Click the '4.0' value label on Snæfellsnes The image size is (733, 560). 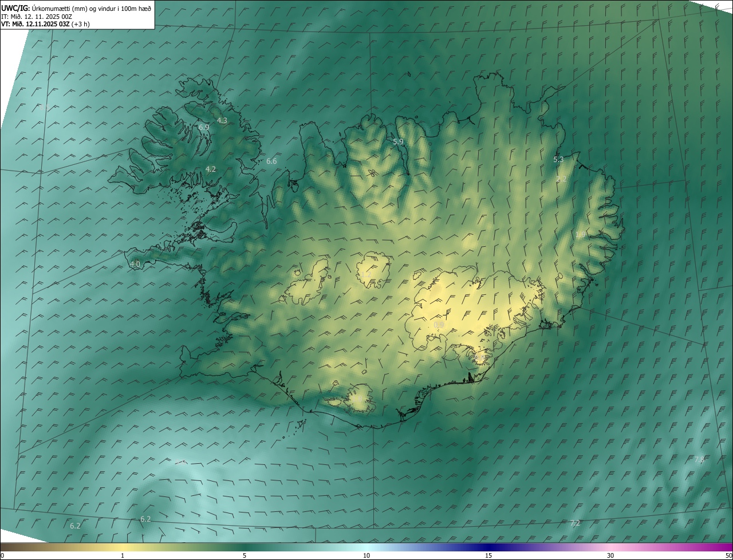(135, 264)
